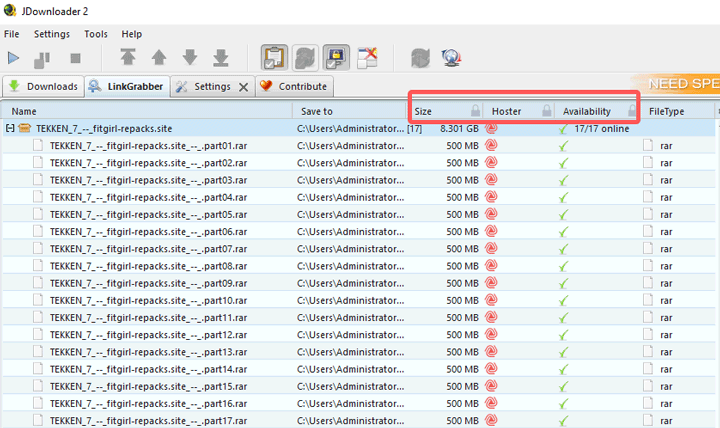Start all downloads with the play button

point(13,58)
